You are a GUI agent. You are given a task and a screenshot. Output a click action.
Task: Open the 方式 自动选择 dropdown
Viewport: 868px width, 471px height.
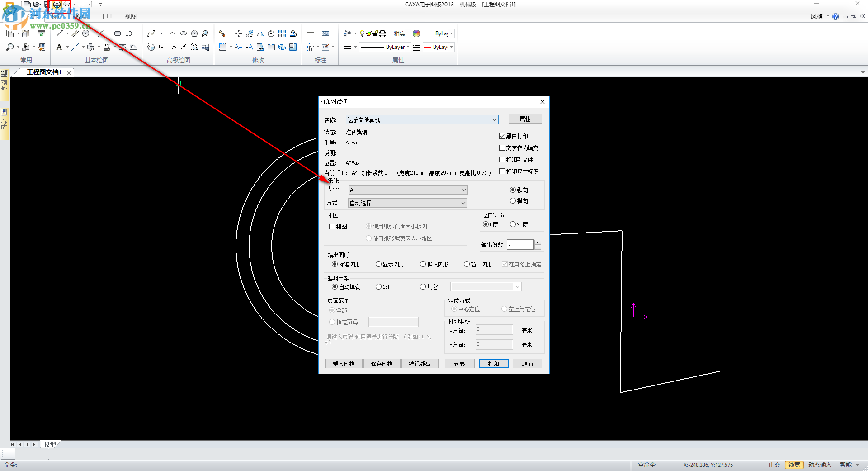click(463, 203)
